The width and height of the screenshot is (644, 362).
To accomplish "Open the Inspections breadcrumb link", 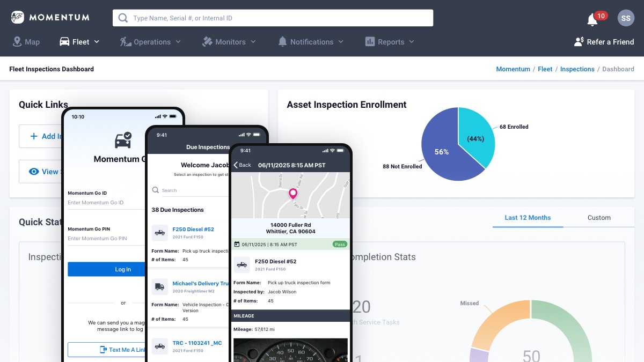I will coord(577,69).
